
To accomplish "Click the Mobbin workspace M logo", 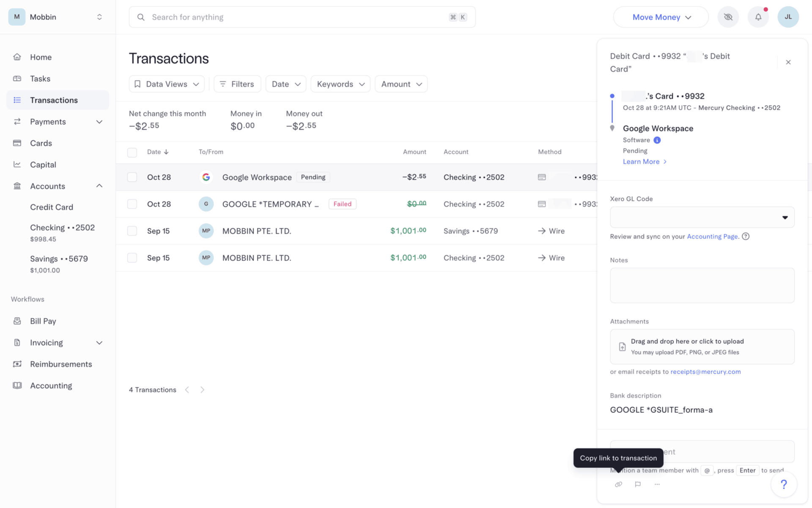I will click(x=17, y=17).
